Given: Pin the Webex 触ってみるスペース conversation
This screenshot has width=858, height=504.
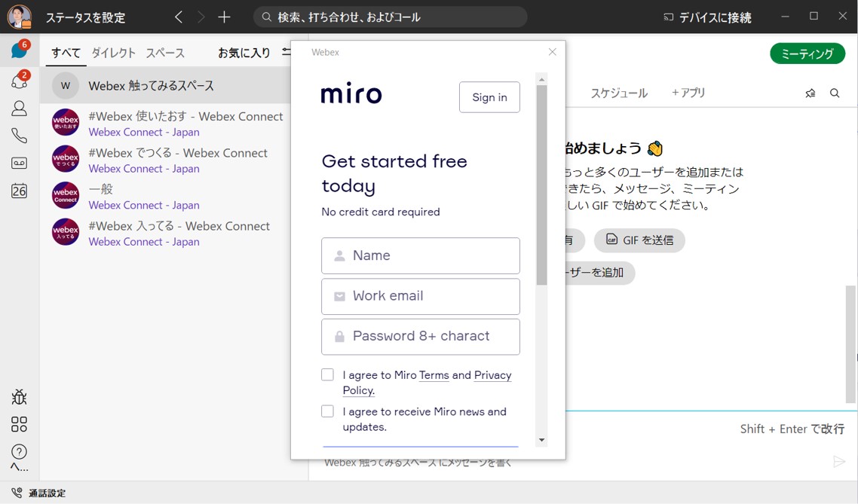Looking at the screenshot, I should (x=811, y=92).
